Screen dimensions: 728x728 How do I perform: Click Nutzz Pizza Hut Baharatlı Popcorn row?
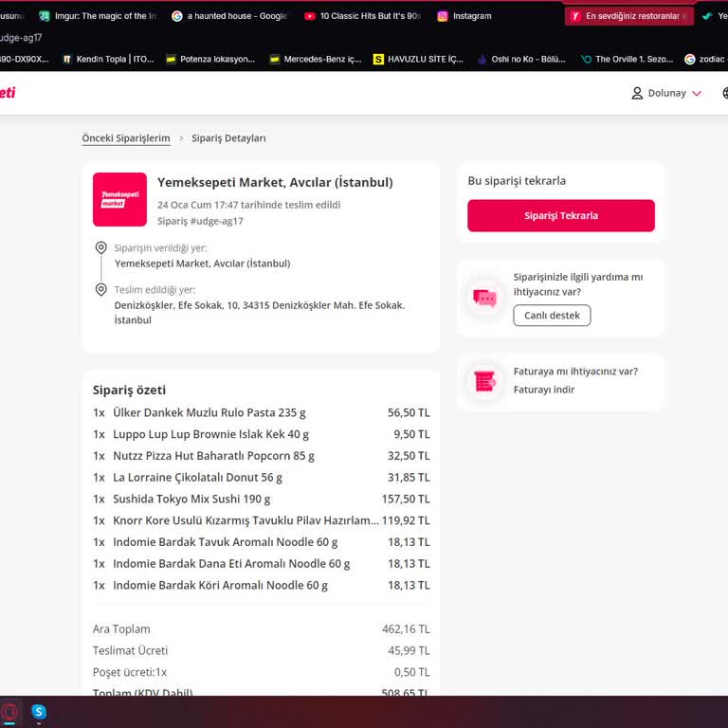(262, 456)
